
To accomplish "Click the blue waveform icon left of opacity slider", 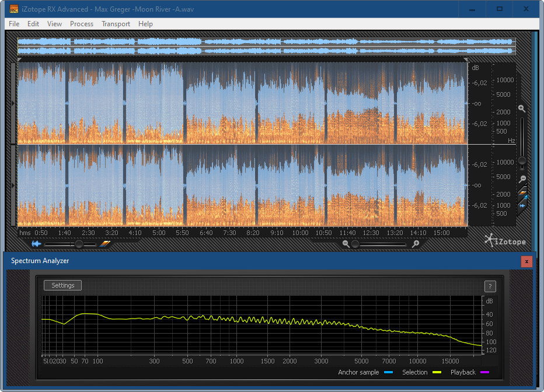I will [x=37, y=244].
